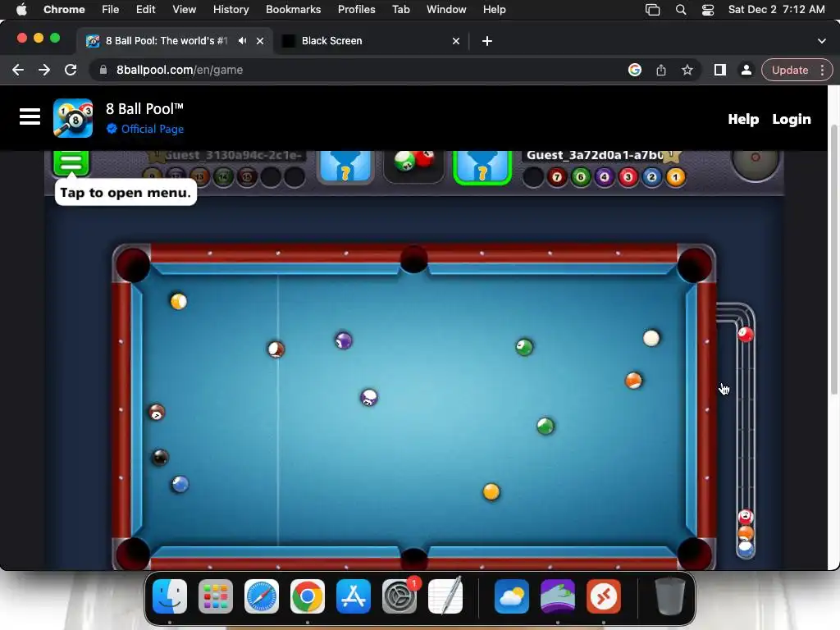Open the View menu
This screenshot has width=840, height=630.
pos(184,10)
